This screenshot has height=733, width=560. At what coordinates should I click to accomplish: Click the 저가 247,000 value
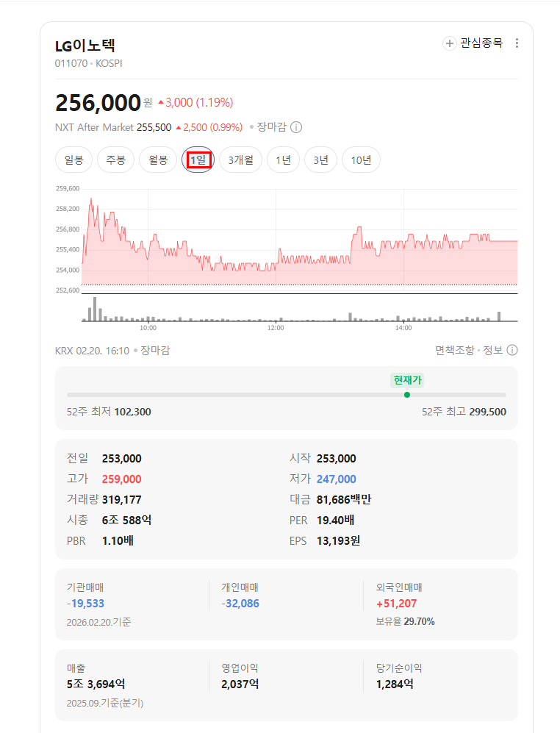[336, 479]
